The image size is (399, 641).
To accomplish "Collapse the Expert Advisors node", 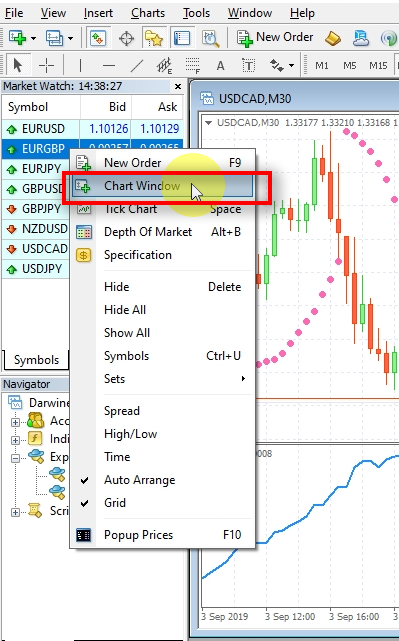I will [15, 458].
